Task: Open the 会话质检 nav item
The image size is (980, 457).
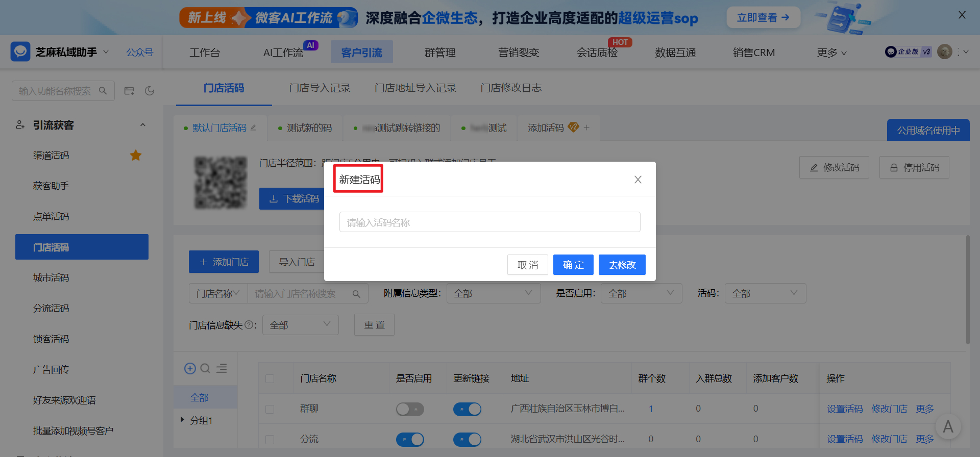Action: (x=597, y=53)
